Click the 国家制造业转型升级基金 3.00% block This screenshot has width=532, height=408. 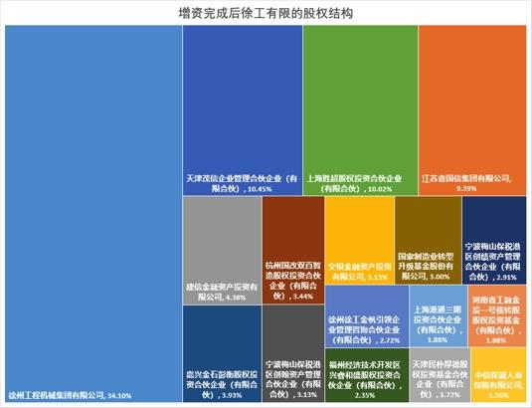click(429, 240)
